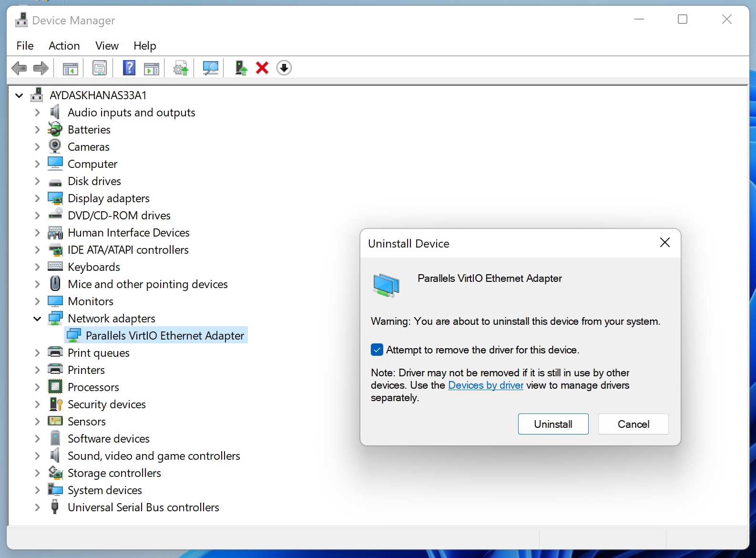Click the Back arrow toolbar icon
Screen dimensions: 756x558
tap(19, 68)
